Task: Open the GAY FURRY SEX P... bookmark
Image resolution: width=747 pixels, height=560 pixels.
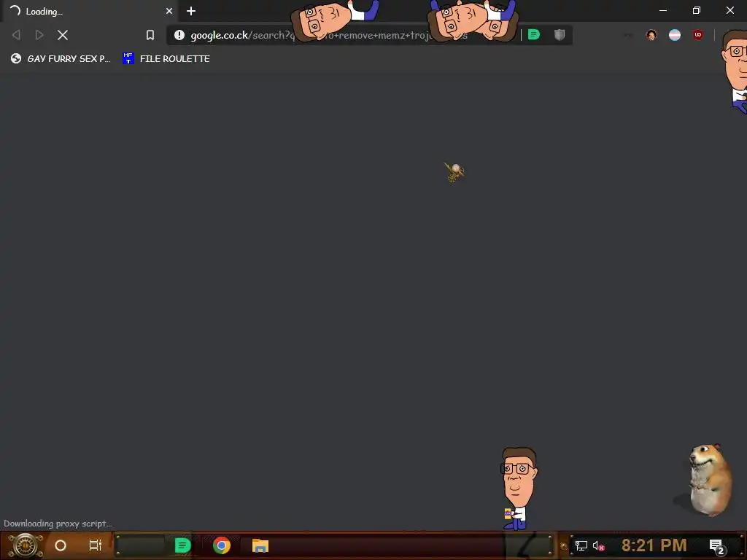Action: click(x=61, y=58)
